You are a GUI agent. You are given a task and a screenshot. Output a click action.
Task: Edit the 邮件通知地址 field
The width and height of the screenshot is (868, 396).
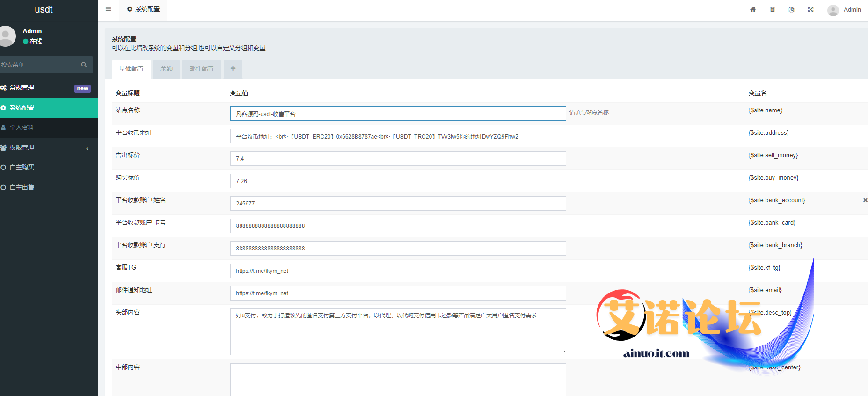pyautogui.click(x=398, y=293)
